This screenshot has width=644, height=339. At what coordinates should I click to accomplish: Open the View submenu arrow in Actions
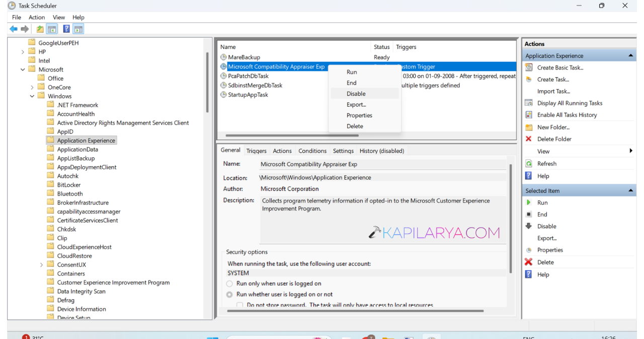pos(631,151)
